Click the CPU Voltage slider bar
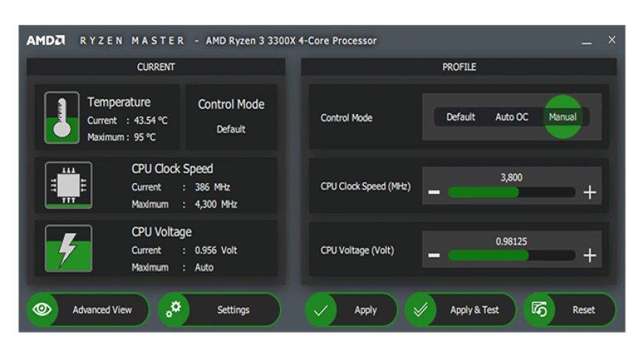The image size is (644, 362). coord(511,255)
